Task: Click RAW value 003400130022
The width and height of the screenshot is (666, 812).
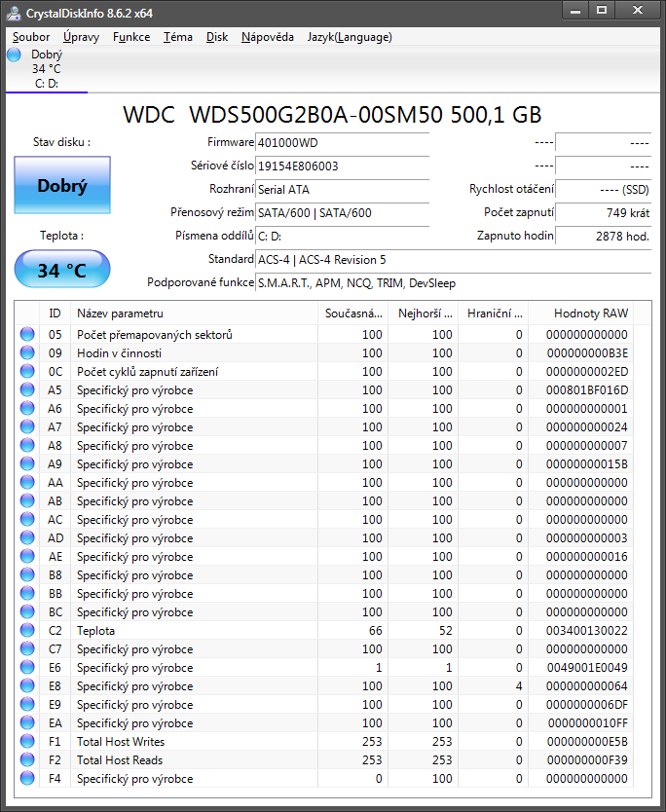Action: click(x=587, y=631)
